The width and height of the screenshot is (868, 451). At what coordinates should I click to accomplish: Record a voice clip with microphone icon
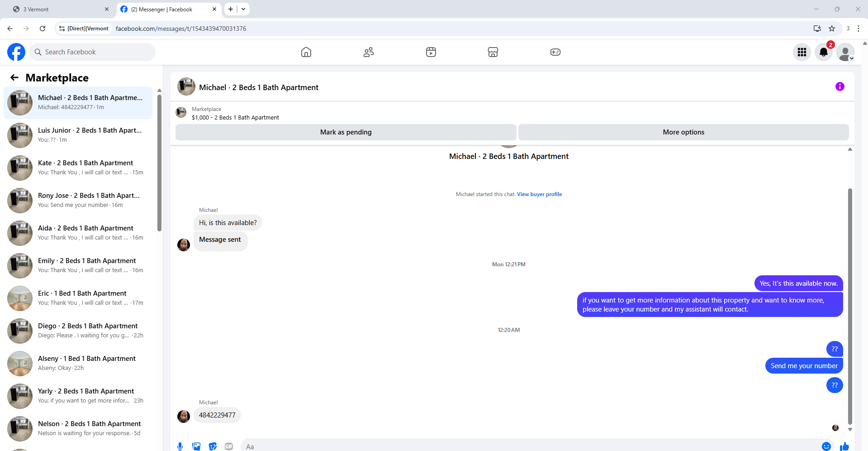coord(180,446)
